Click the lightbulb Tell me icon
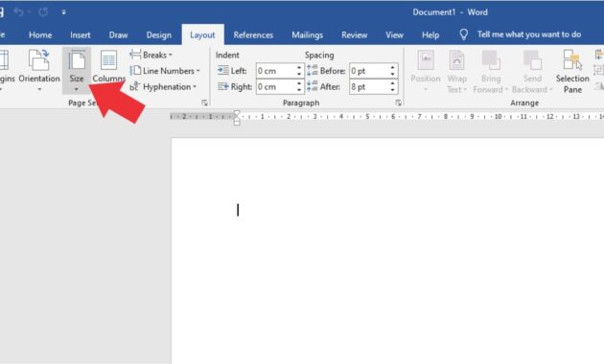 tap(464, 34)
